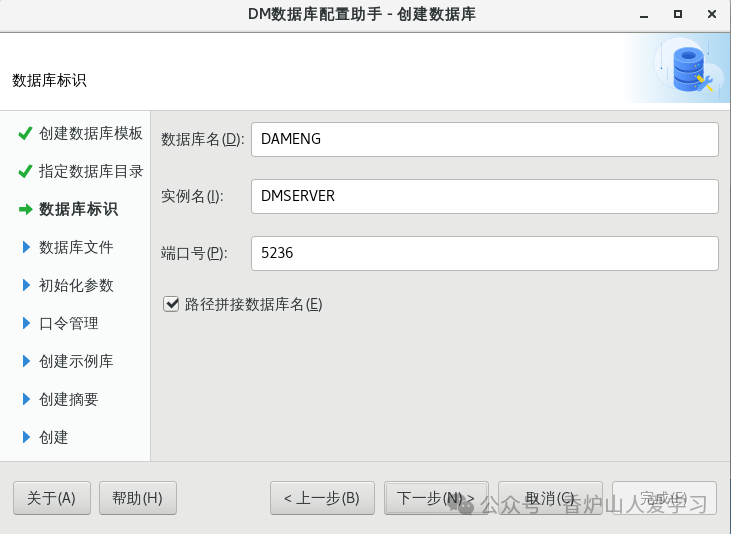Click the 完成(F) button

pos(664,498)
